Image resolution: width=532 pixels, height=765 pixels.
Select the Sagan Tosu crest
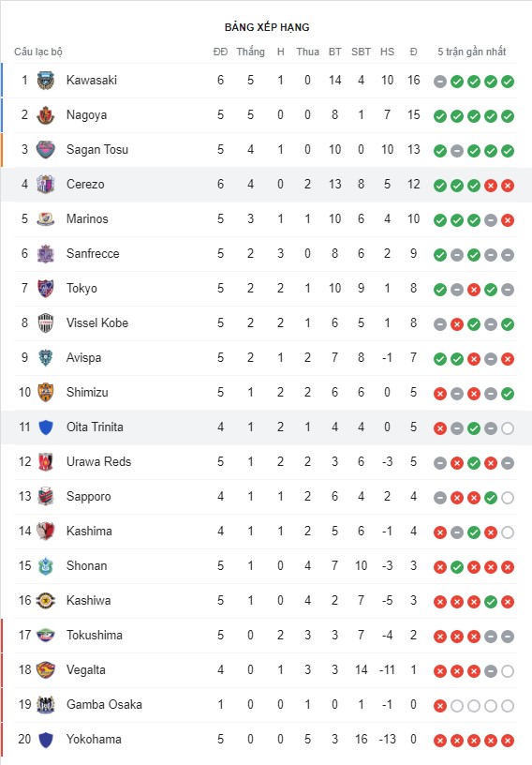click(x=46, y=150)
